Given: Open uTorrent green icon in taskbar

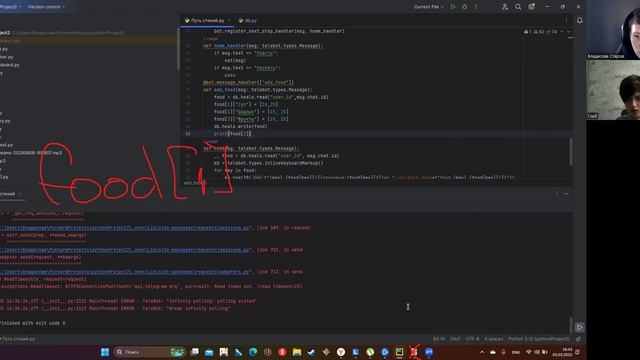Looking at the screenshot, I should pos(370,352).
